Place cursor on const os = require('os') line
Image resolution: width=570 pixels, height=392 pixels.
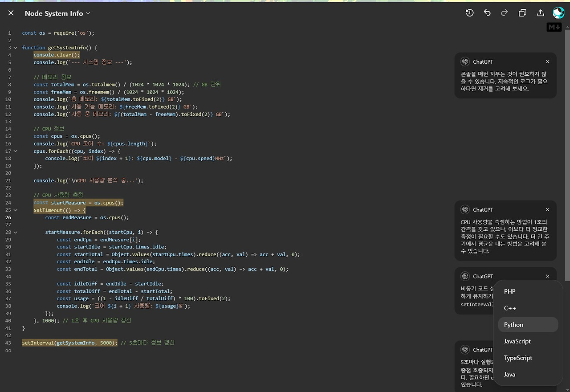coord(58,33)
